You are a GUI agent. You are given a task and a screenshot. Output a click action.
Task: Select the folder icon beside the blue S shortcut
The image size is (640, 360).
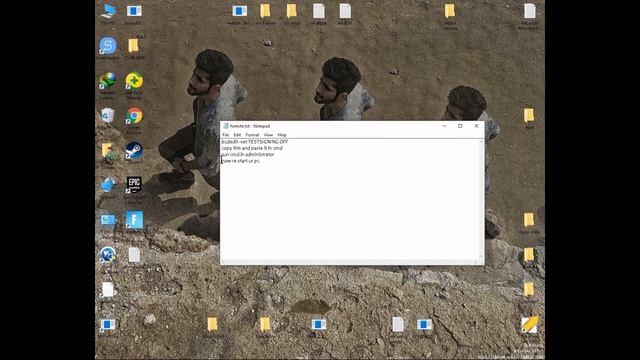tap(133, 45)
